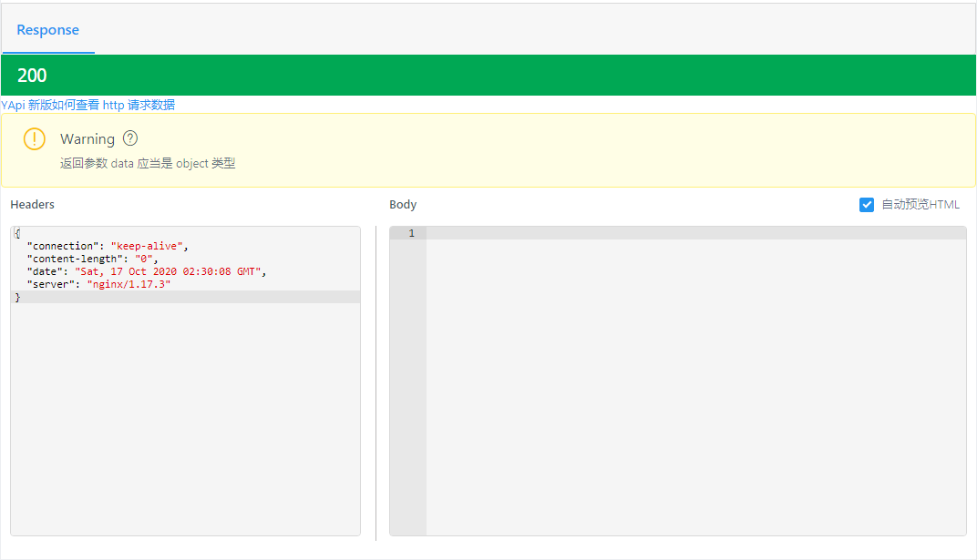Click the yellow Warning exclamation icon

click(x=35, y=138)
